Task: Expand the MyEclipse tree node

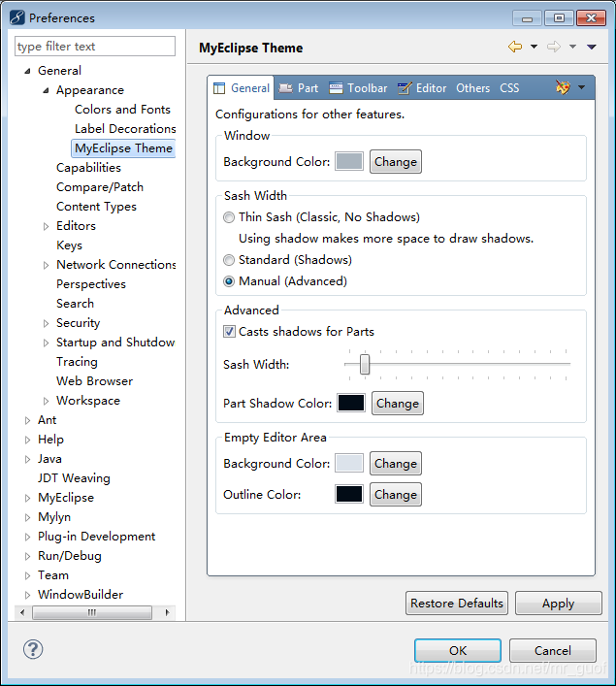Action: [x=27, y=498]
